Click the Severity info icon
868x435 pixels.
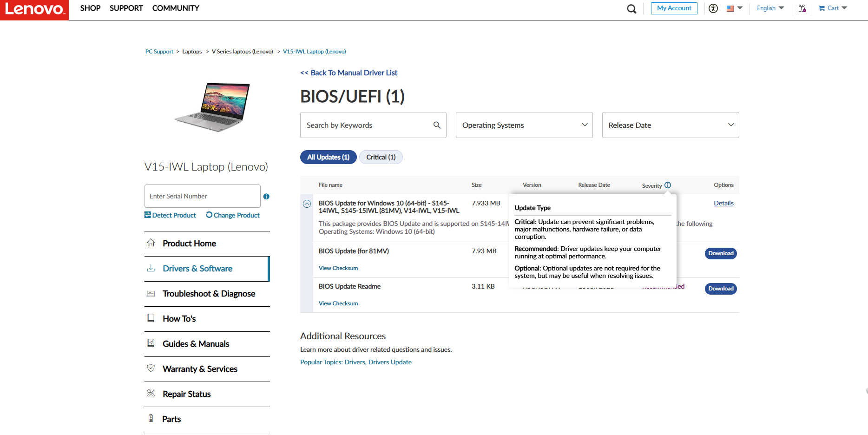(668, 185)
